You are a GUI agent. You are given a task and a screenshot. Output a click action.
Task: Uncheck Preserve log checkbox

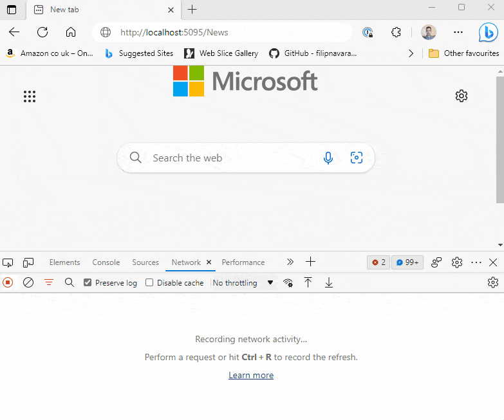coord(88,282)
